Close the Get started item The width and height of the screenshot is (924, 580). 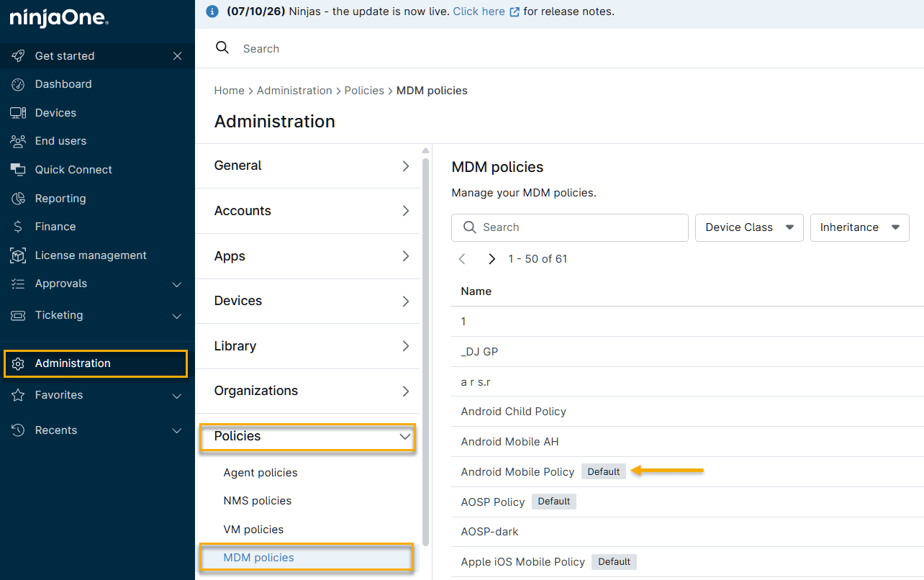point(177,55)
